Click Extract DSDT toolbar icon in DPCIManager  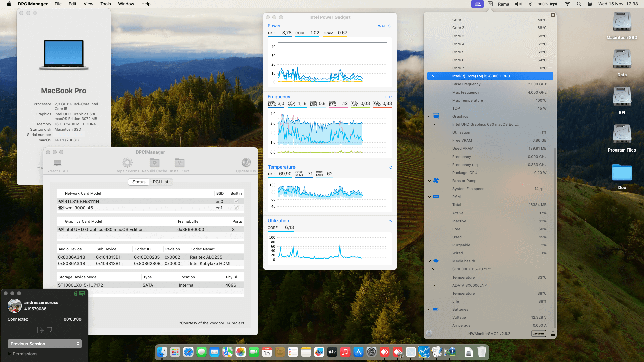coord(57,163)
